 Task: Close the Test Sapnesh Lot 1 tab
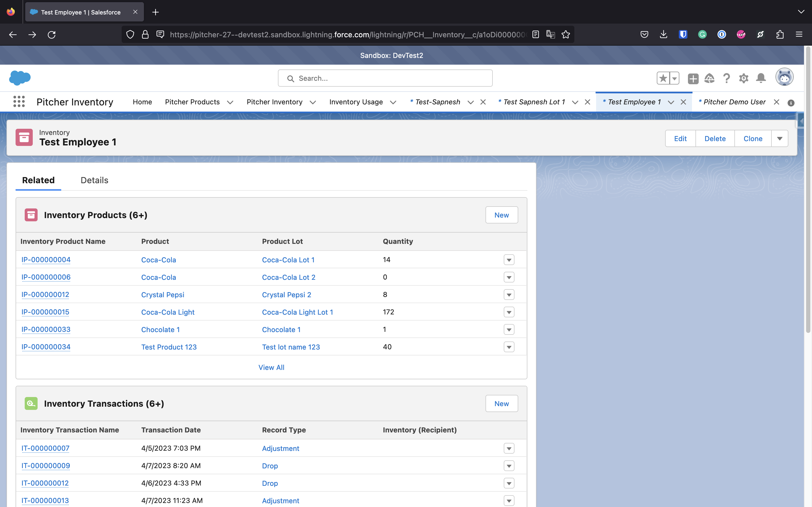(x=588, y=102)
